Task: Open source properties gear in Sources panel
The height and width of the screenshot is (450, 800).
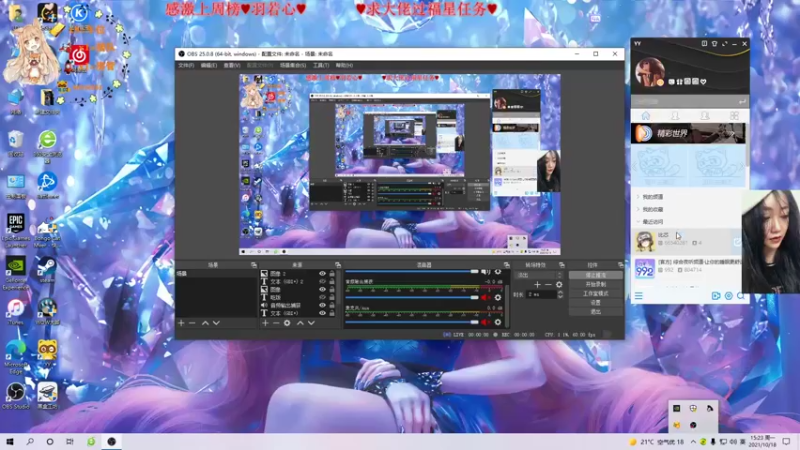Action: point(287,323)
